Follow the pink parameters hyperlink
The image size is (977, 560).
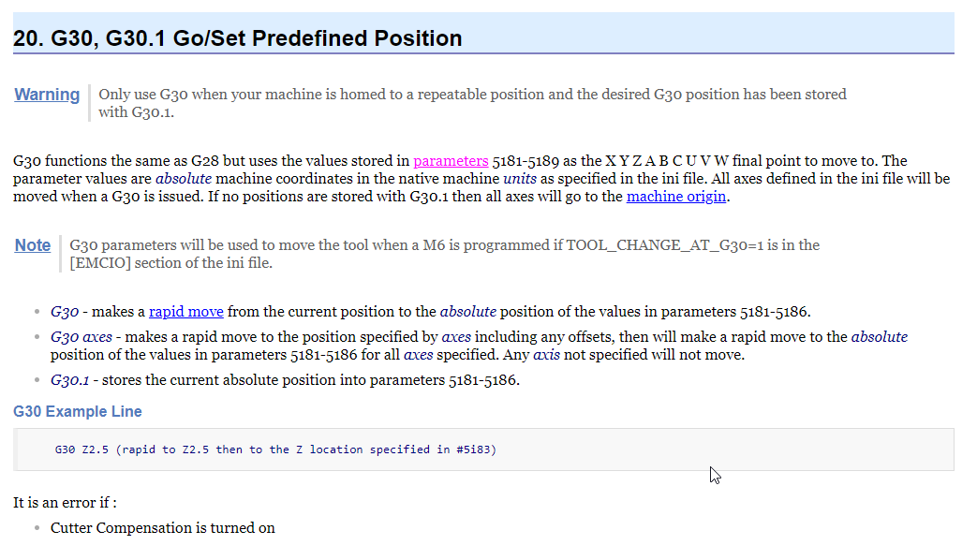(451, 161)
